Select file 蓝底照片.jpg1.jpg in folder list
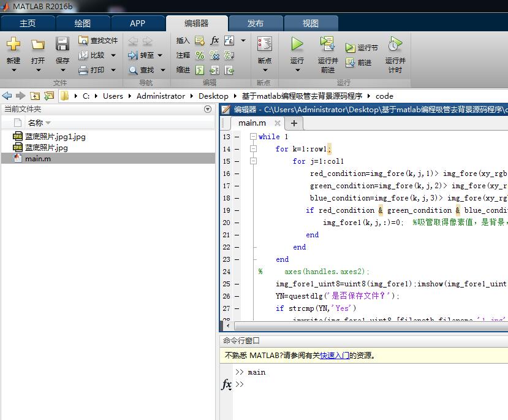Screen dimensions: 508x420 click(x=55, y=137)
